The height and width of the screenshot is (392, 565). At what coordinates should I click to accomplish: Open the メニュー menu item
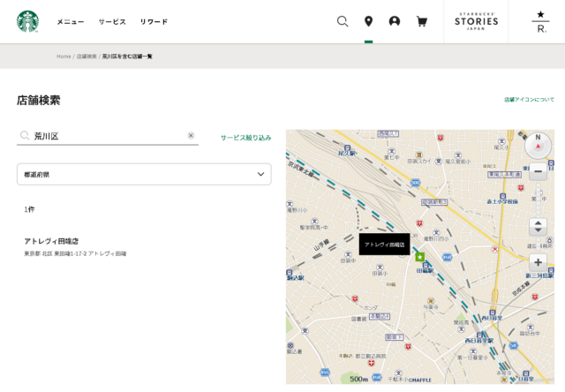coord(71,22)
